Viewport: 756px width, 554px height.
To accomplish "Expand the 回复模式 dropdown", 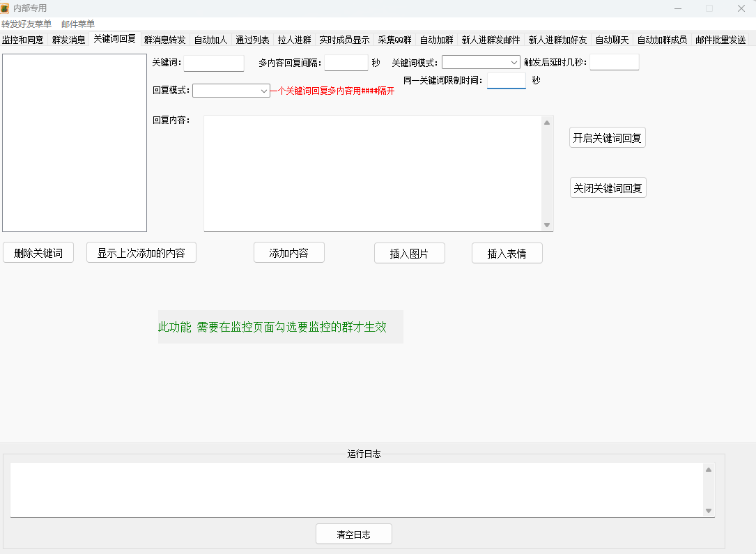I will [231, 91].
